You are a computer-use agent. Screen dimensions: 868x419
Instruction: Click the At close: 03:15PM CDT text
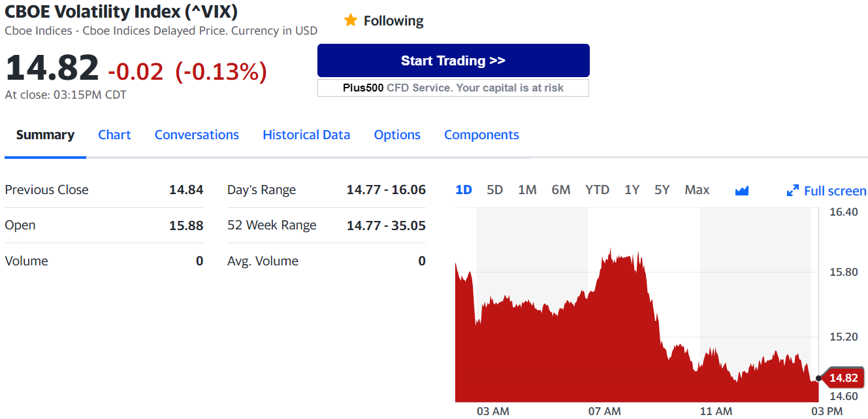(65, 95)
